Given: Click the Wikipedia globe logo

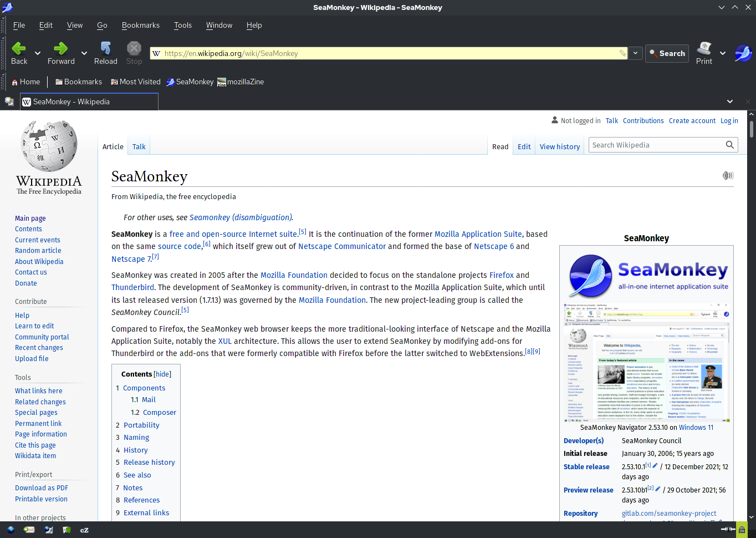Looking at the screenshot, I should pos(49,157).
